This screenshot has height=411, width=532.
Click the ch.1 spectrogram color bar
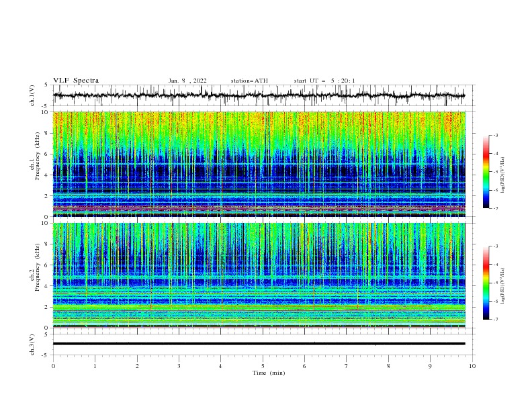[x=486, y=172]
